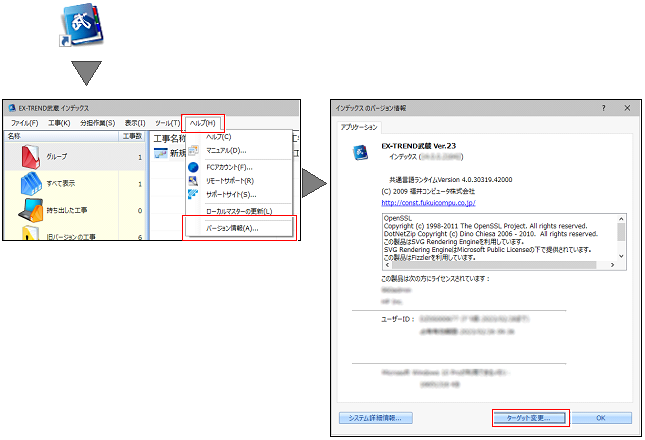Open the ファイル(F) menu
Viewport: 645px width, 440px height.
tap(25, 123)
